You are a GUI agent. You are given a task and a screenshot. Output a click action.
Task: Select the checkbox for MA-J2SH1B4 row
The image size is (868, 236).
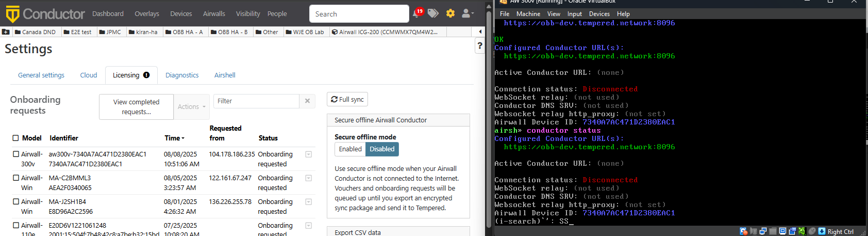pyautogui.click(x=16, y=201)
